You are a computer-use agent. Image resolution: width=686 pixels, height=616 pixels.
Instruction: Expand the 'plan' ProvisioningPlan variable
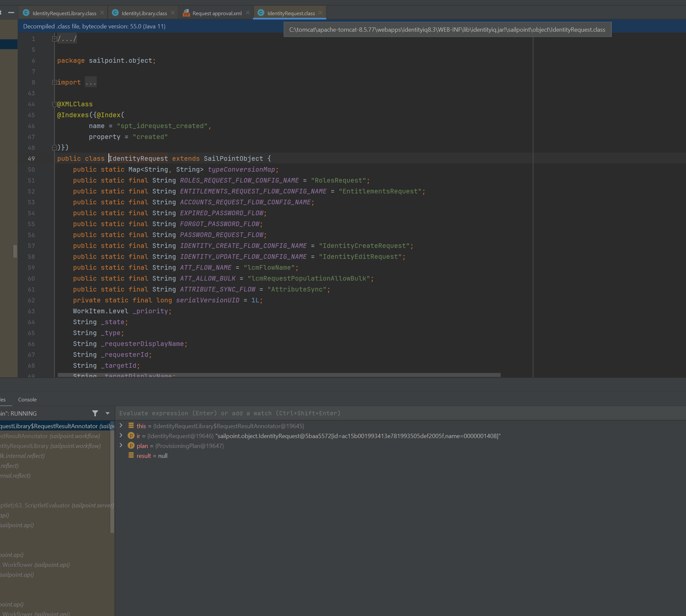coord(121,446)
